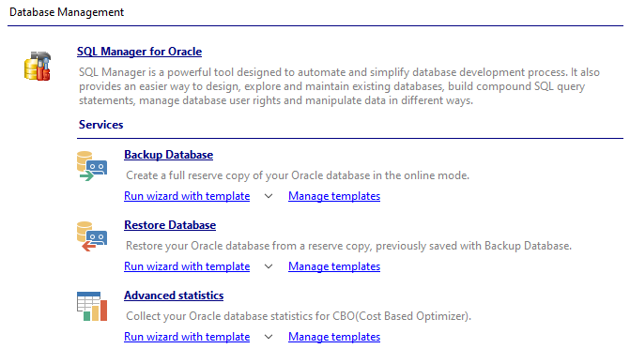Run wizard with template for Advanced statistics
The image size is (630, 364).
pos(187,337)
